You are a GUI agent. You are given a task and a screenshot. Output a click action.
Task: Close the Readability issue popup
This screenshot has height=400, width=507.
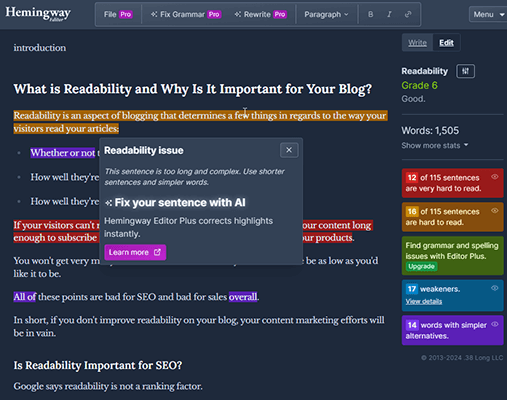click(289, 150)
